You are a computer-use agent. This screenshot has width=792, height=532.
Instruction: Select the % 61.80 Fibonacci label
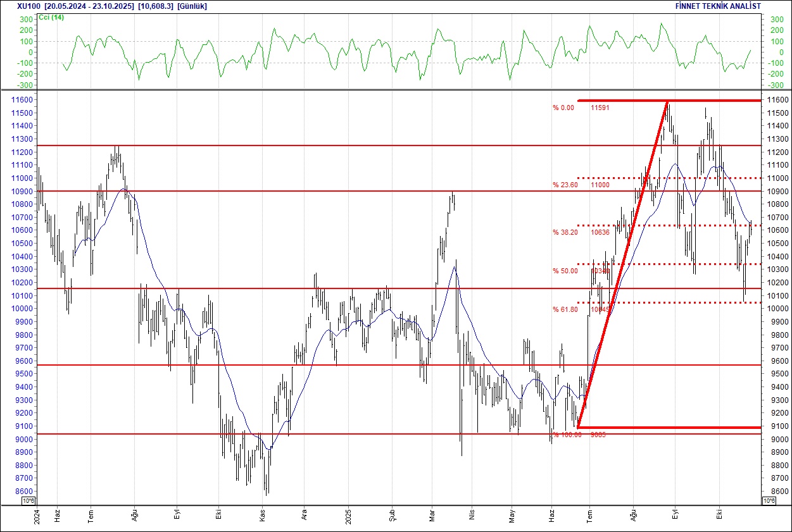(563, 310)
